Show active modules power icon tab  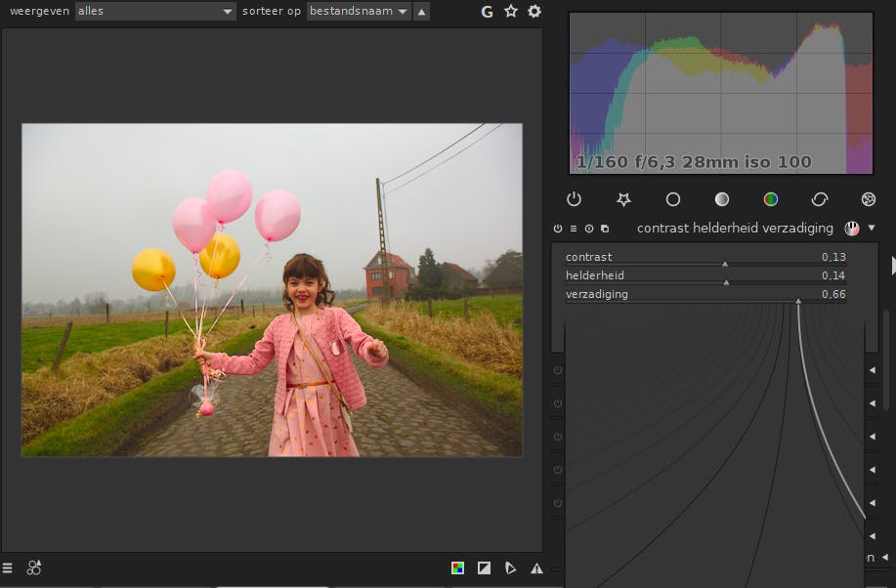(x=574, y=199)
